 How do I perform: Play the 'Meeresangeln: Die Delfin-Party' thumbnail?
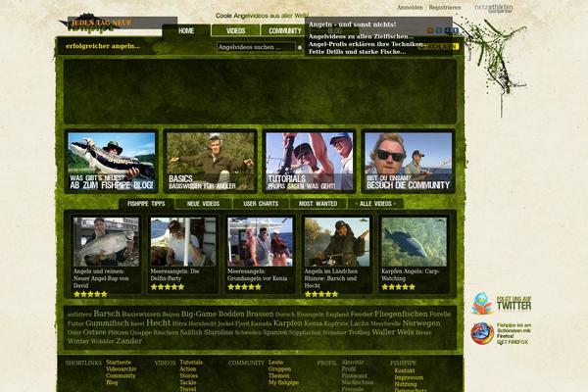point(183,242)
